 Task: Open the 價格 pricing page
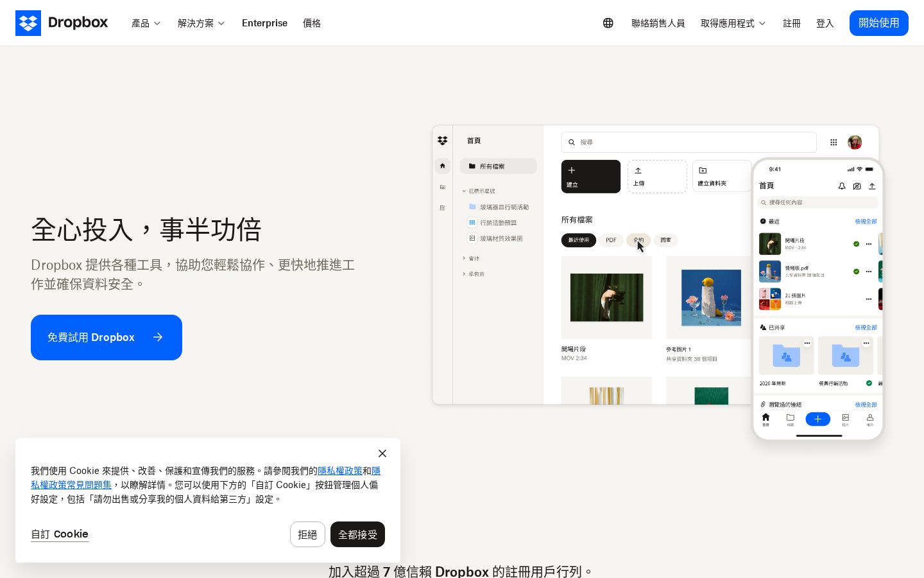pos(312,23)
